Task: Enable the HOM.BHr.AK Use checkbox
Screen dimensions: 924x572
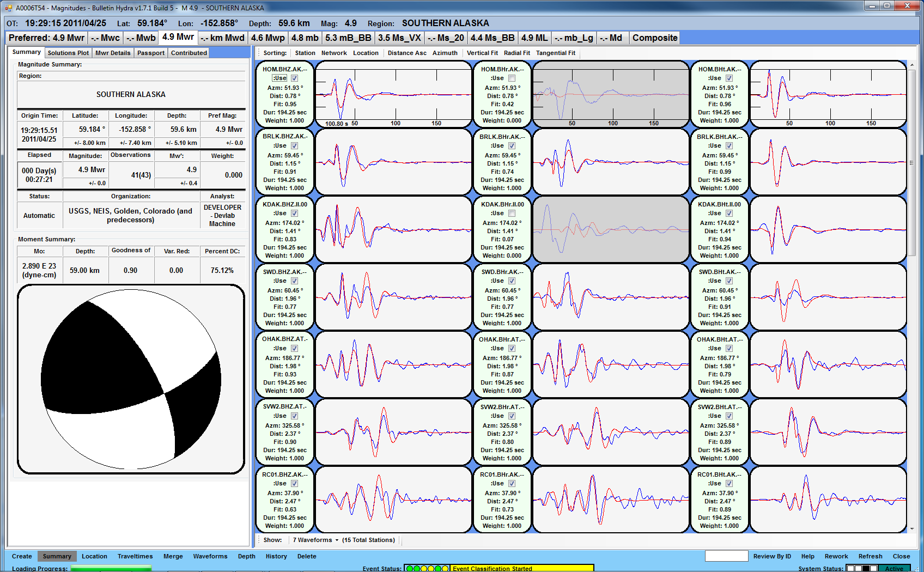Action: pyautogui.click(x=512, y=78)
